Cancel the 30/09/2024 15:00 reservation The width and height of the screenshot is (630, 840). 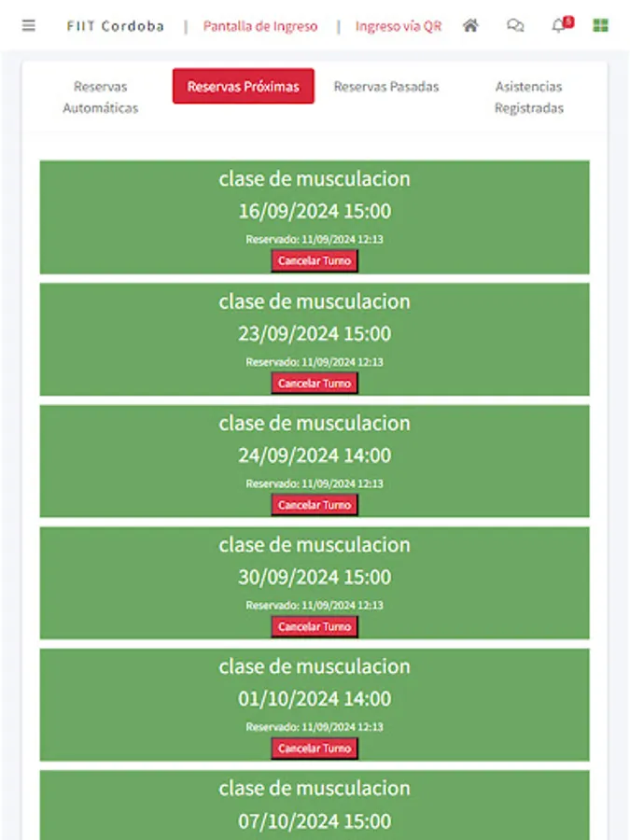click(x=315, y=626)
